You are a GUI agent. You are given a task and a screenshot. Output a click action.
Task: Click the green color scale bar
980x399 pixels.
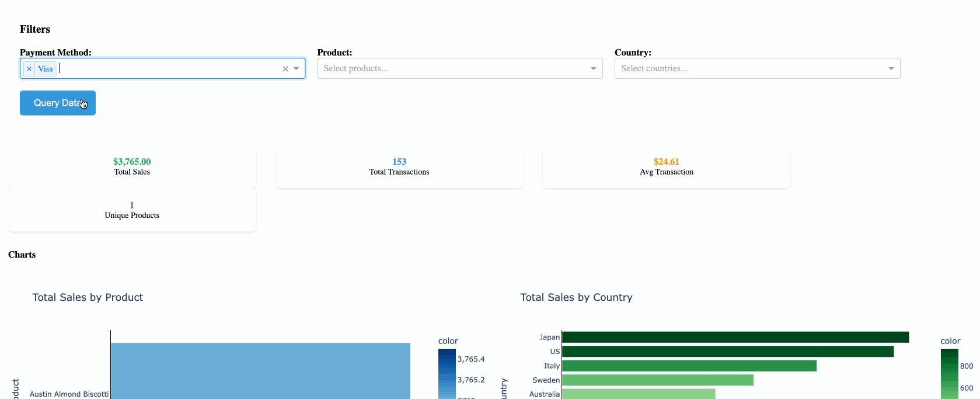pyautogui.click(x=949, y=374)
